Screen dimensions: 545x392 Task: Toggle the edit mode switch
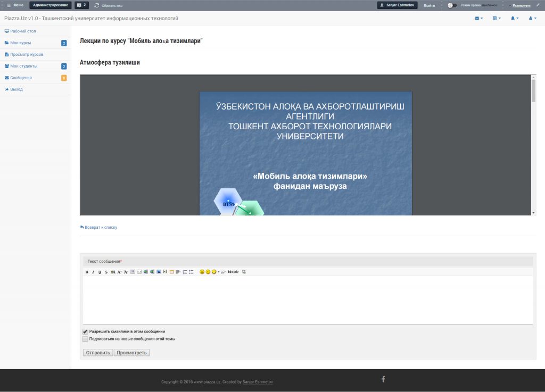pos(452,5)
